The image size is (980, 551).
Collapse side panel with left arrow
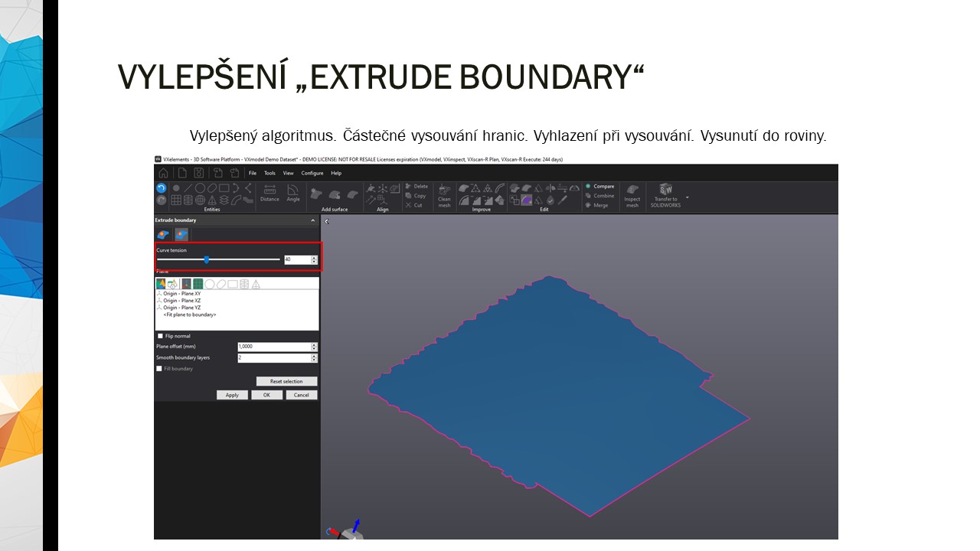327,221
